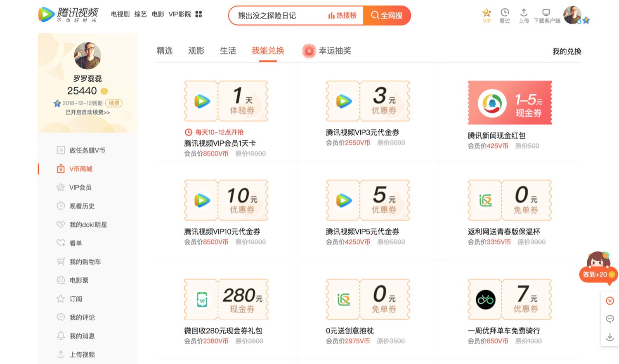Screen dimensions: 619x364
Task: Click the V币商城 shop bag icon
Action: coord(61,168)
